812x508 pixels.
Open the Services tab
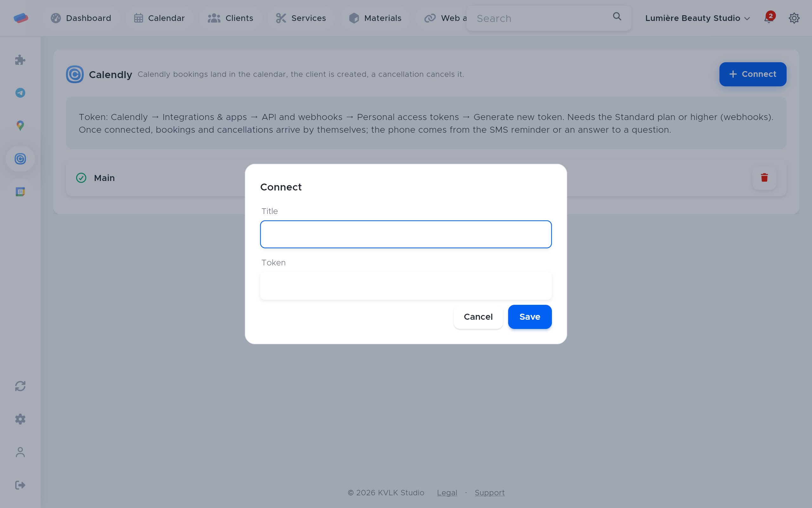[301, 18]
